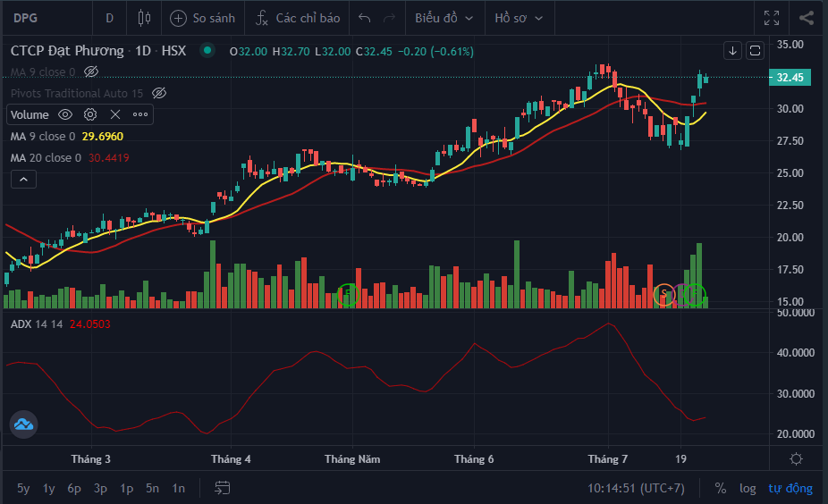
Task: Remove the Volume indicator
Action: tap(115, 114)
